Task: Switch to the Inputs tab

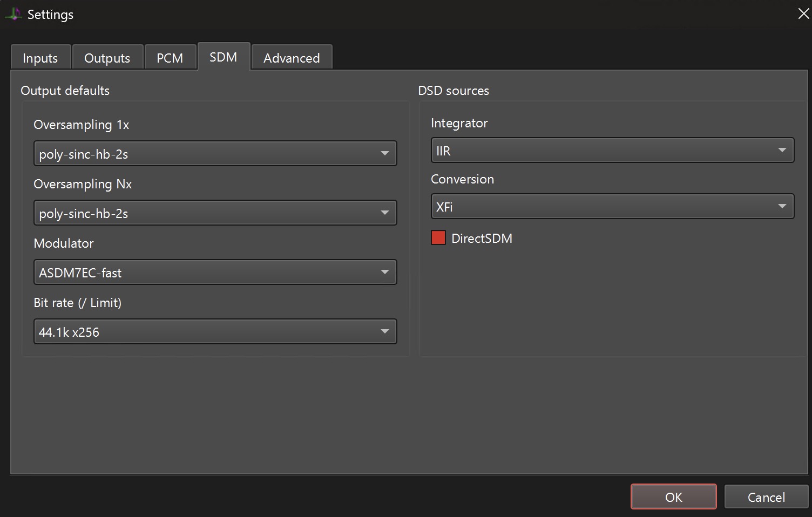Action: 40,57
